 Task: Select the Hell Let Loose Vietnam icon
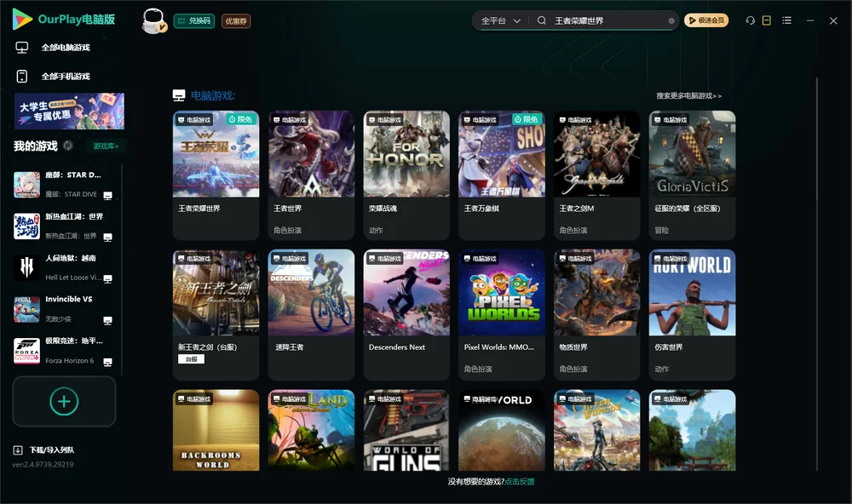pos(26,267)
